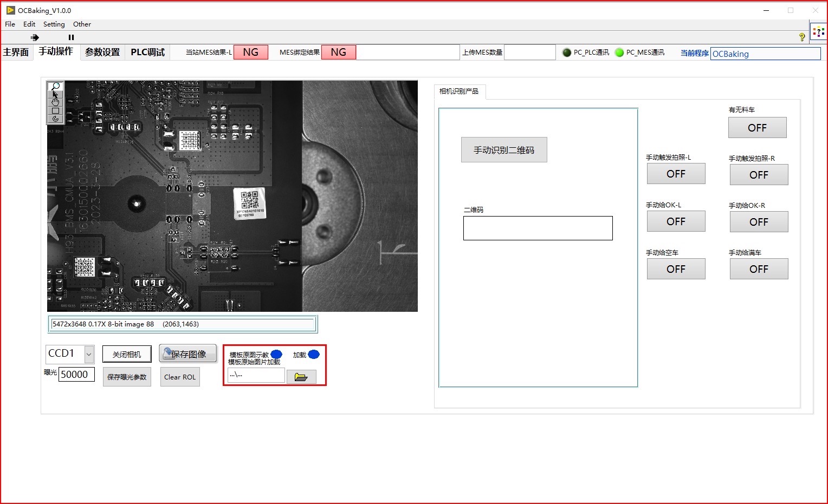Select the hand pan tool
Image resolution: width=828 pixels, height=504 pixels.
(55, 103)
